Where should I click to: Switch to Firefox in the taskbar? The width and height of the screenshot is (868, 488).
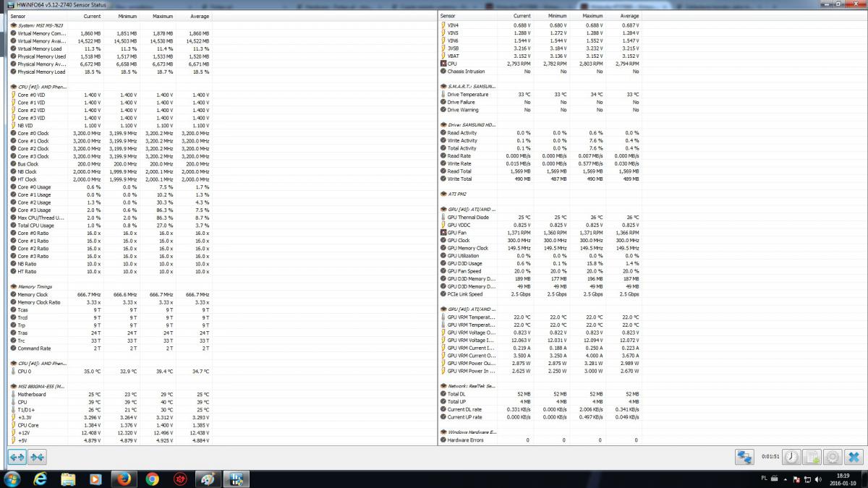click(124, 479)
